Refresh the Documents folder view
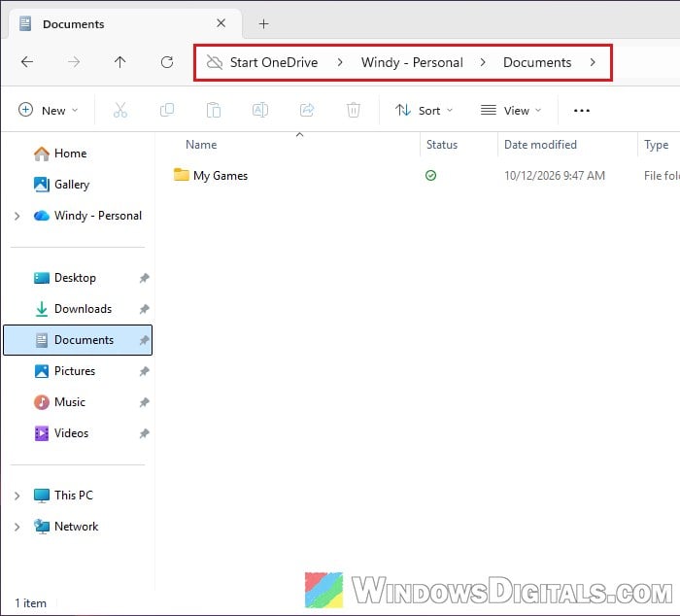 tap(167, 62)
